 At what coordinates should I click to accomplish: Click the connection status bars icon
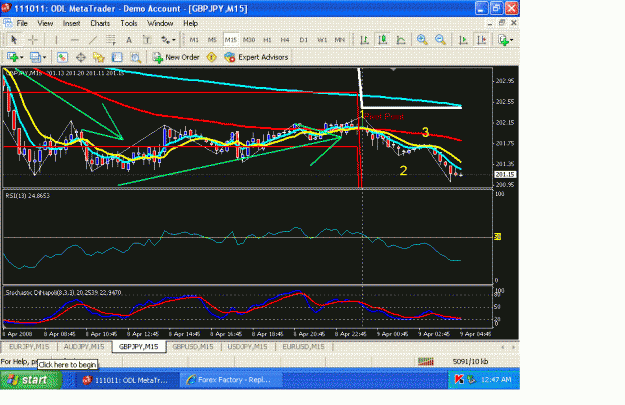425,361
